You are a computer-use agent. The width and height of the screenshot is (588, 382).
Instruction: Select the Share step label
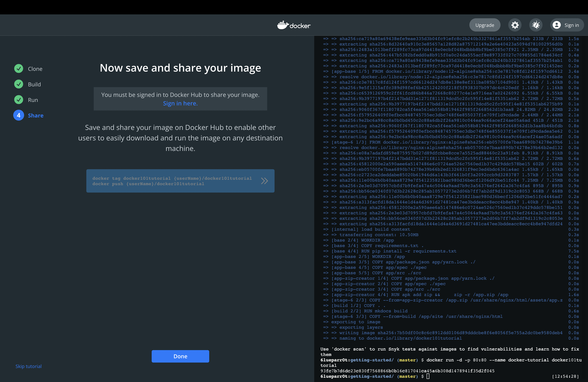pos(36,115)
